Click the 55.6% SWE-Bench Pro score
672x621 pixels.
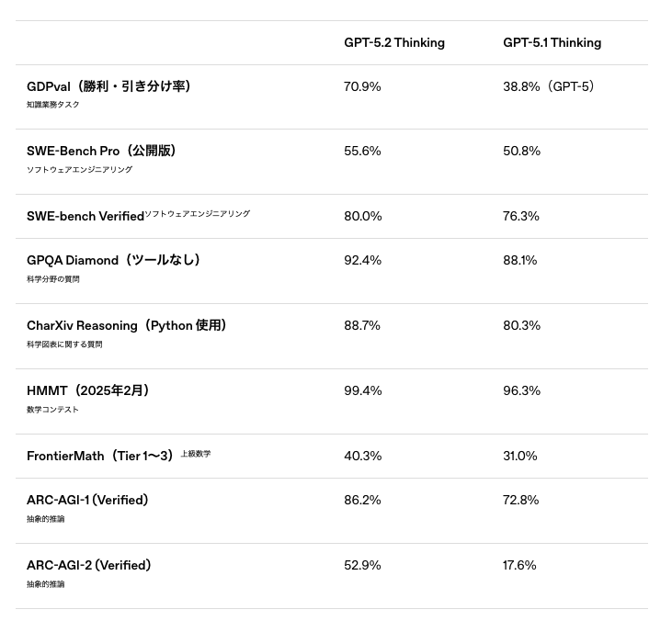coord(362,151)
